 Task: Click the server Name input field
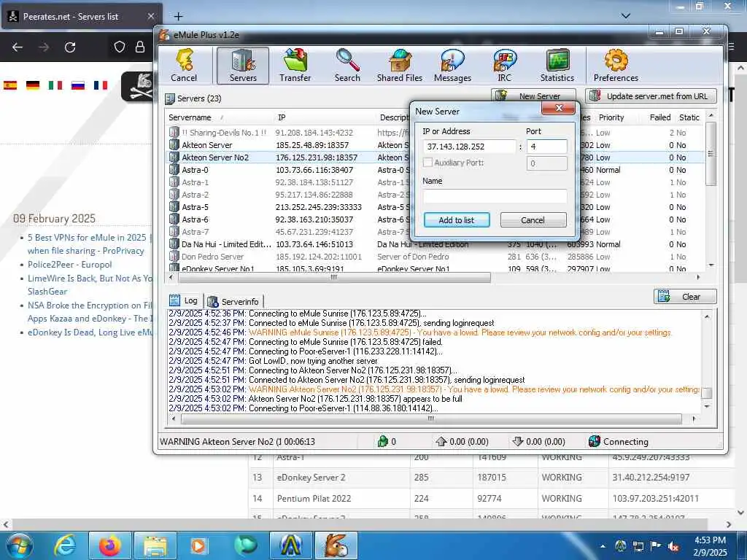(x=495, y=195)
